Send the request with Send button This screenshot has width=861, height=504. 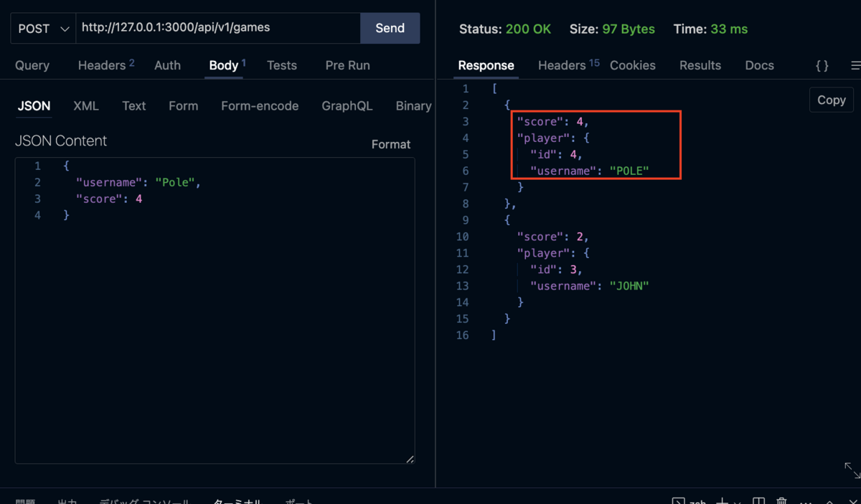tap(390, 29)
